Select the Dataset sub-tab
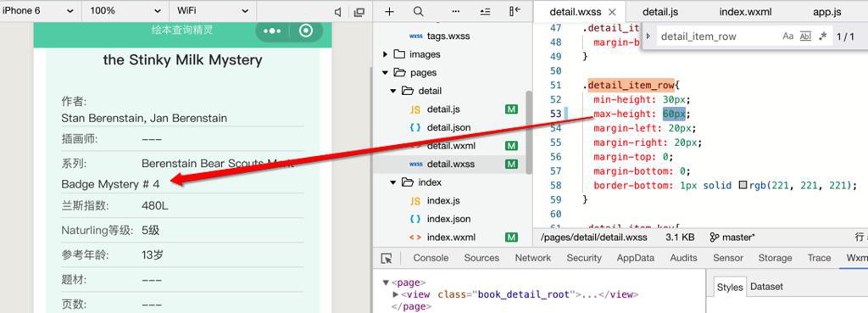Screen dimensions: 868x313 point(766,287)
